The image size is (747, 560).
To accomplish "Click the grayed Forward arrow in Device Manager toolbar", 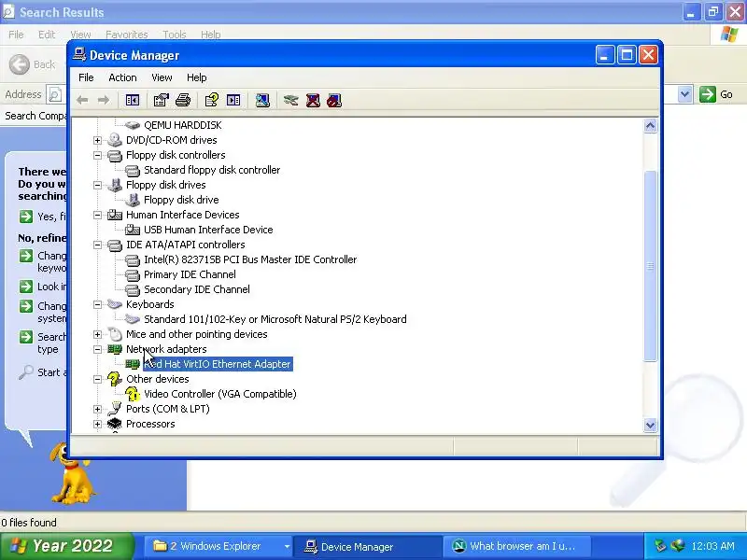I will (x=103, y=100).
